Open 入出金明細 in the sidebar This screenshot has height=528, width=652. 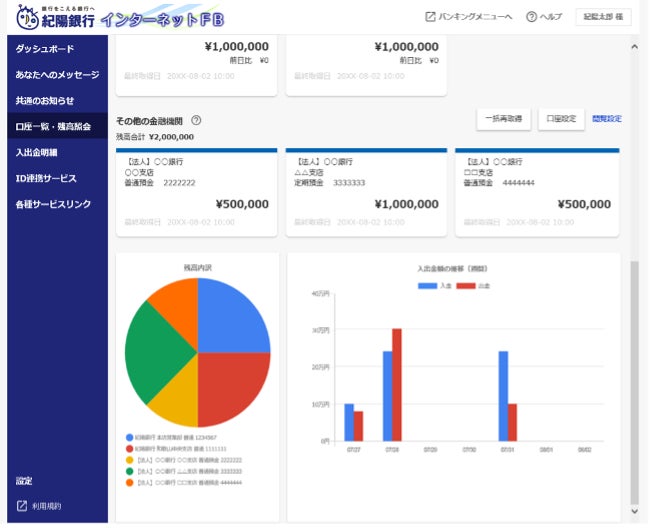[57, 153]
